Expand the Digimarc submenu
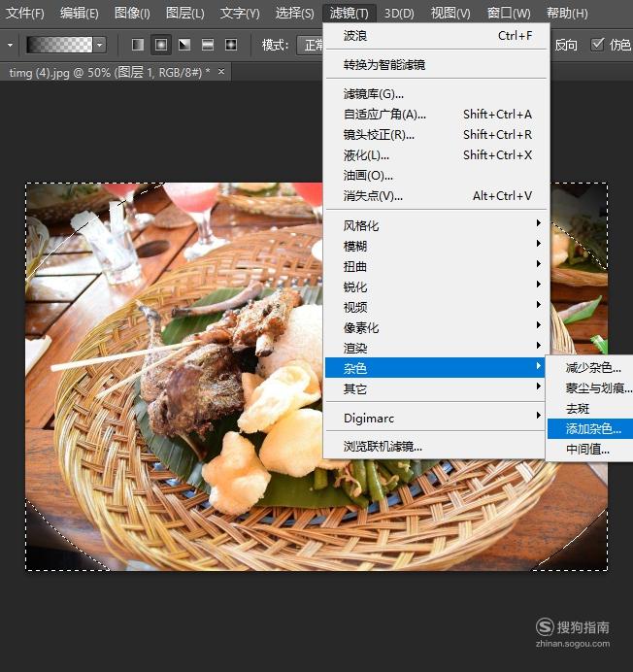This screenshot has height=672, width=633. click(436, 418)
